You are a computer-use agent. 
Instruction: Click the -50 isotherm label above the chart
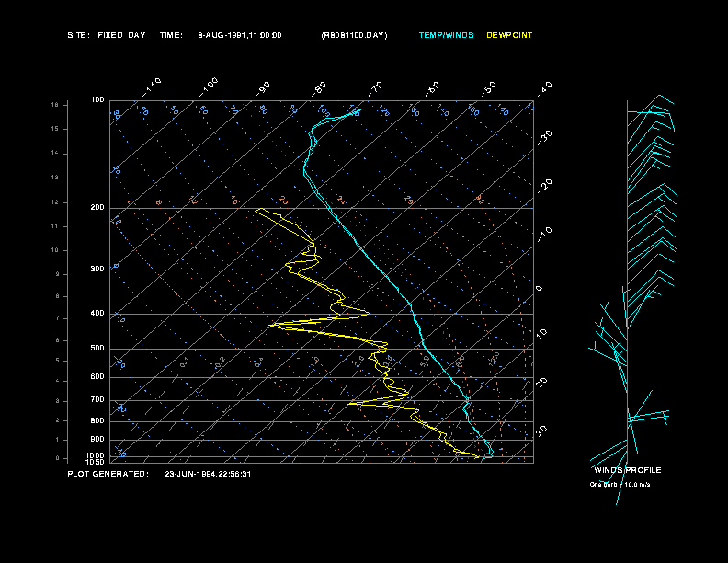tap(489, 89)
